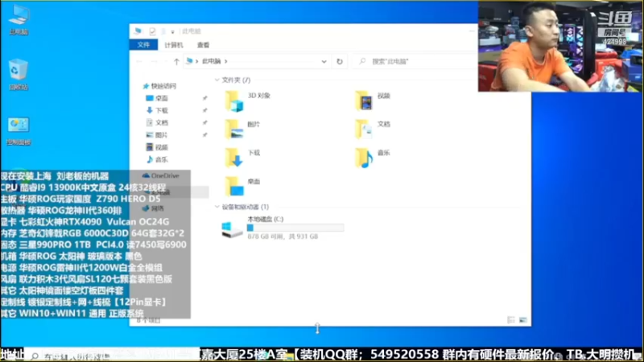Click the Windows taskbar search box
644x362 pixels.
pos(111,356)
